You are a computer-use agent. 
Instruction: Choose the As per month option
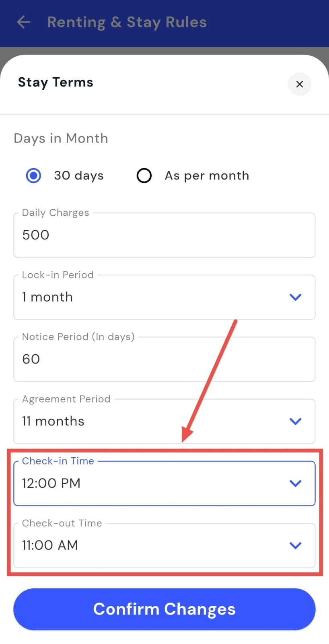(x=144, y=175)
